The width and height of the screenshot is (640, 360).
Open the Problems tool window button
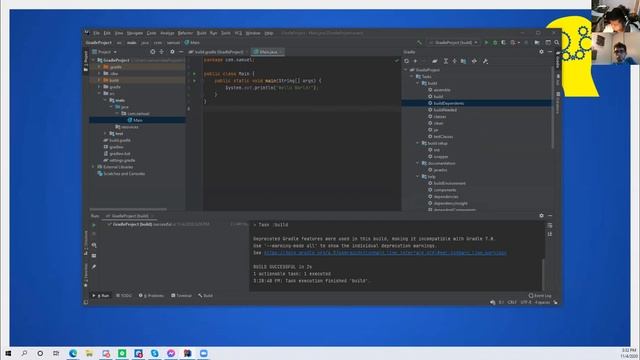pyautogui.click(x=151, y=296)
